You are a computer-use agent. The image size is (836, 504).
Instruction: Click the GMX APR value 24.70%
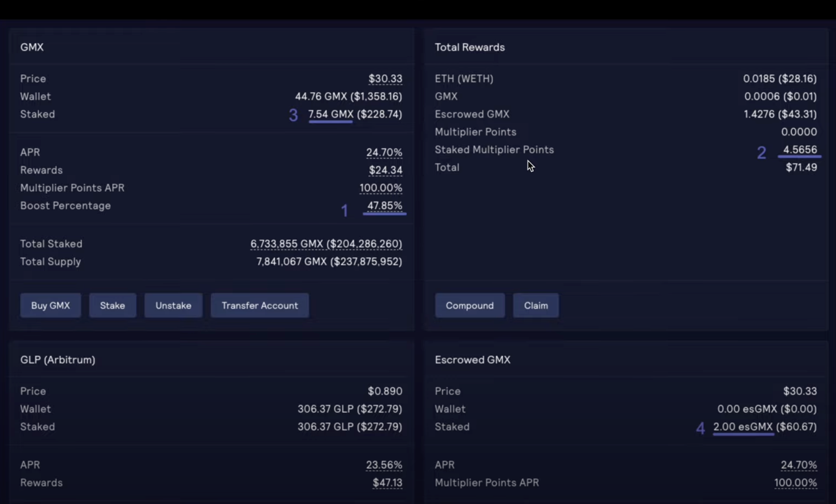(x=384, y=152)
